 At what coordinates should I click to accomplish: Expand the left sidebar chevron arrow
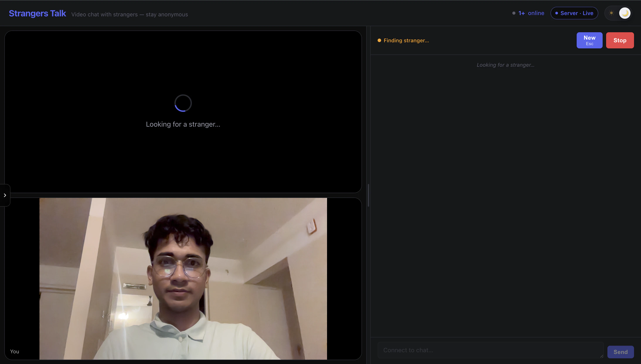coord(5,195)
